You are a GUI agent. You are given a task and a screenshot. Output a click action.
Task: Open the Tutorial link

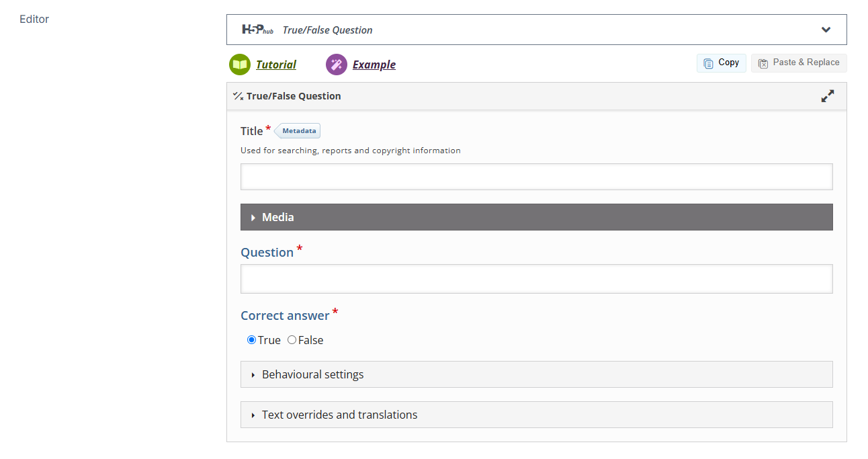click(x=276, y=65)
